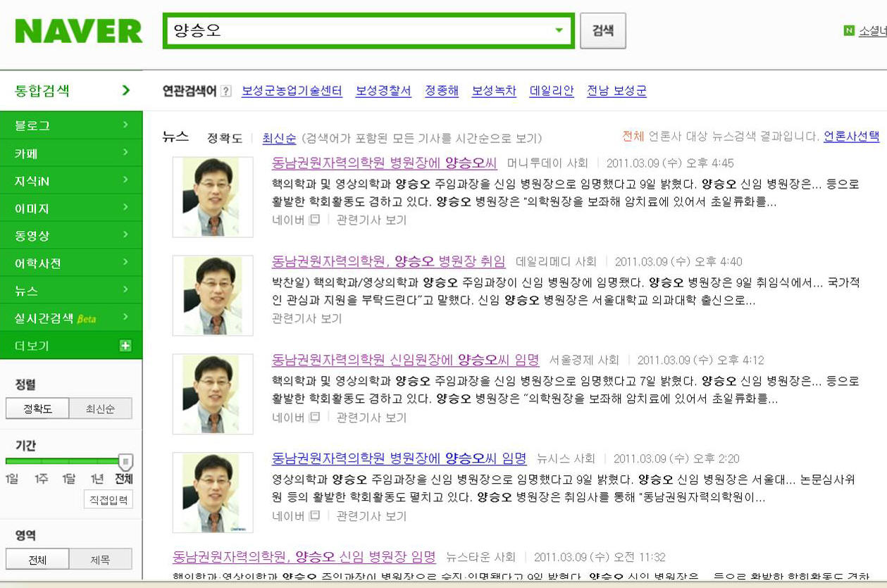Select the 최신순 sort toggle in sidebar
Image resolution: width=887 pixels, height=588 pixels.
click(x=100, y=408)
